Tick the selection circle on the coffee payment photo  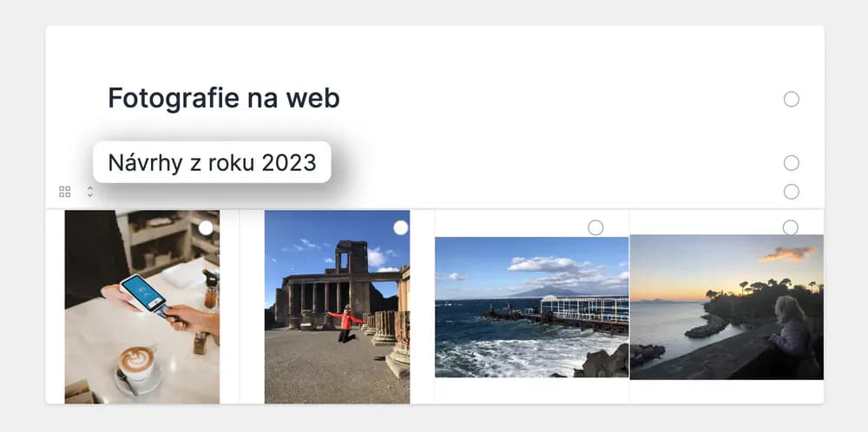coord(206,227)
